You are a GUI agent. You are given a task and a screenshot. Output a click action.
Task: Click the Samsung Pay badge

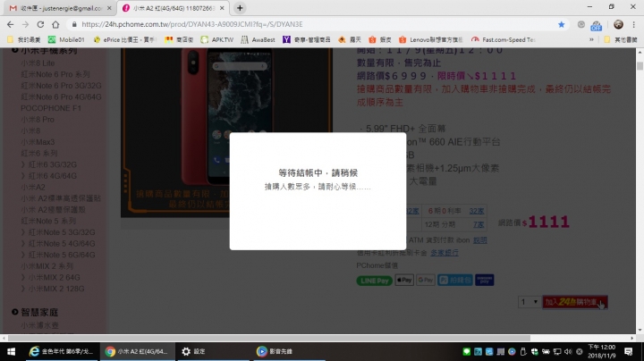485,281
